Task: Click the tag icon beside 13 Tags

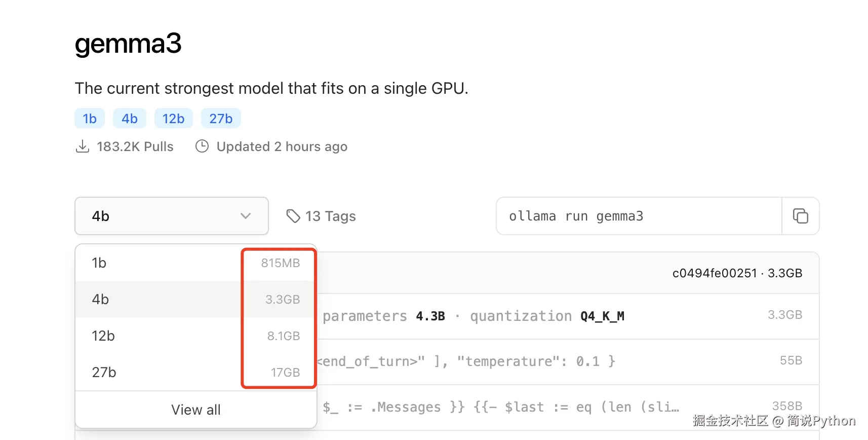Action: [293, 216]
